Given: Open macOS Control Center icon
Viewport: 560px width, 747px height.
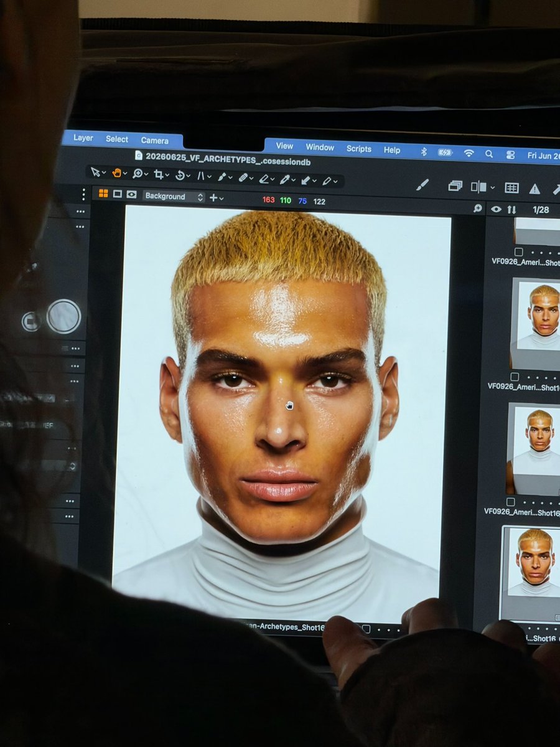Looking at the screenshot, I should [x=510, y=155].
